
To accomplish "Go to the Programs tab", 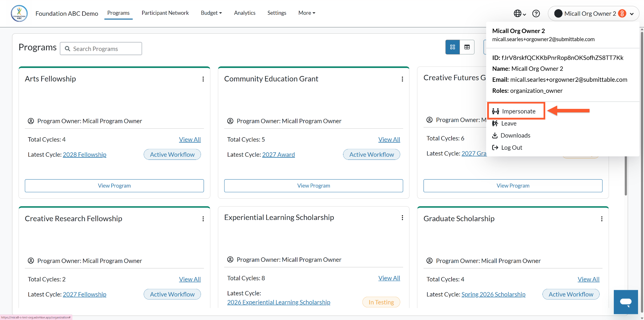I will (118, 13).
